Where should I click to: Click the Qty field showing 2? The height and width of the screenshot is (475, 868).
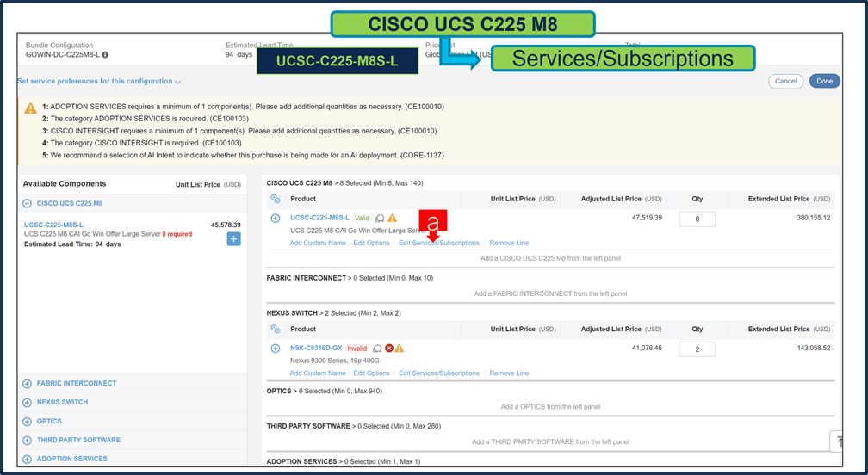tap(697, 349)
